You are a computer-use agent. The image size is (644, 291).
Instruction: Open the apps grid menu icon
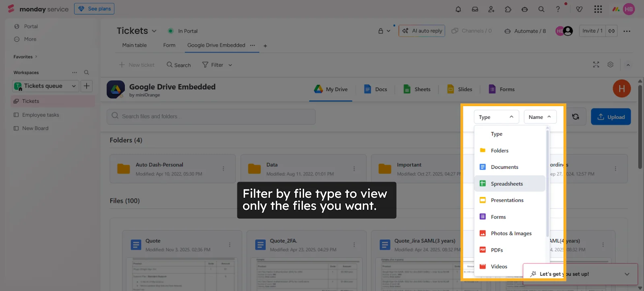(598, 9)
